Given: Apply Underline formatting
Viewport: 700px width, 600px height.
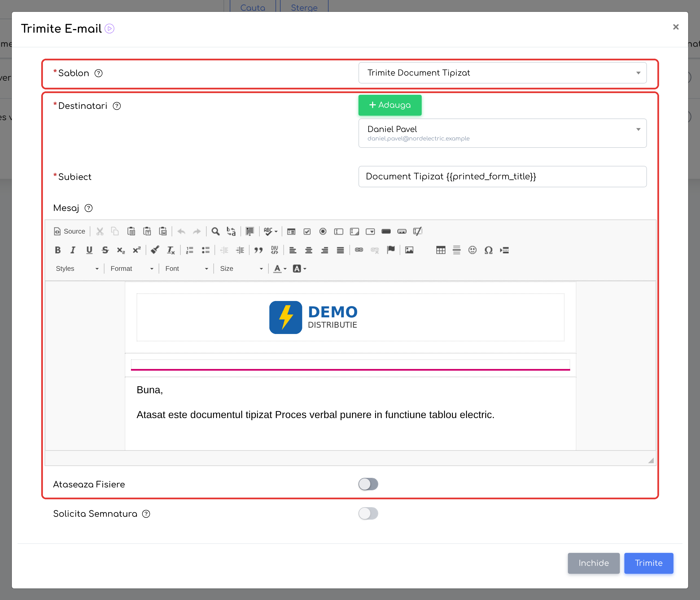Looking at the screenshot, I should pos(89,250).
